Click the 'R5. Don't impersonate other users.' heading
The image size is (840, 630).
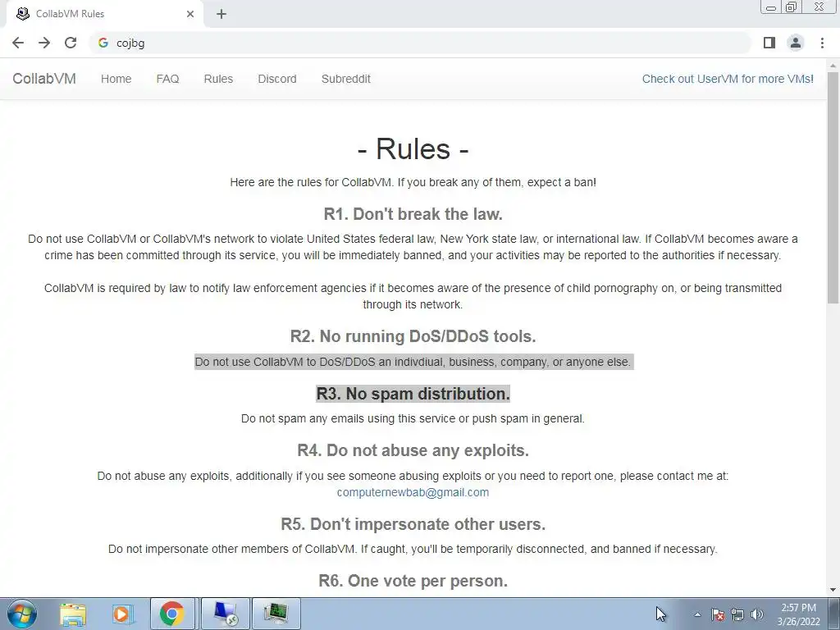point(413,523)
